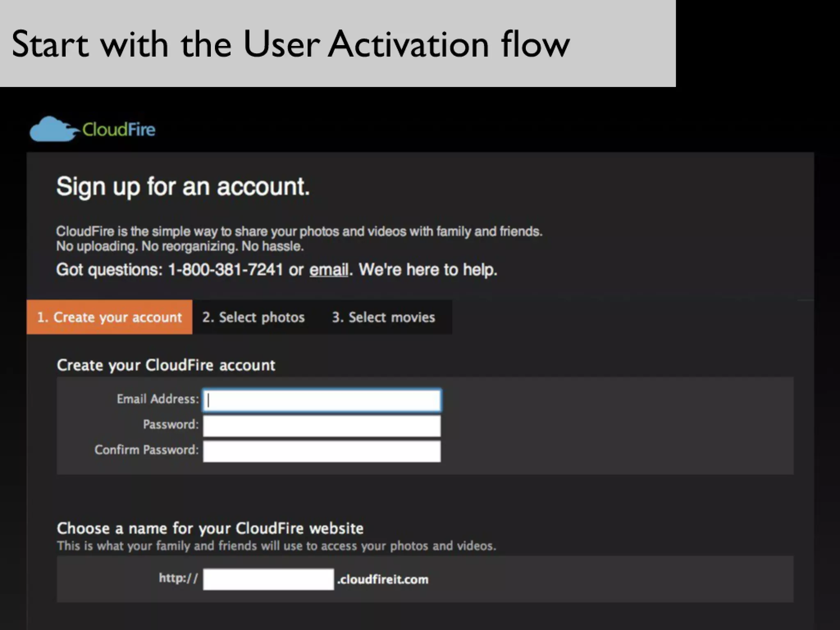Image resolution: width=840 pixels, height=630 pixels.
Task: Click the slide title Start with the User Activation flow
Action: 291,43
